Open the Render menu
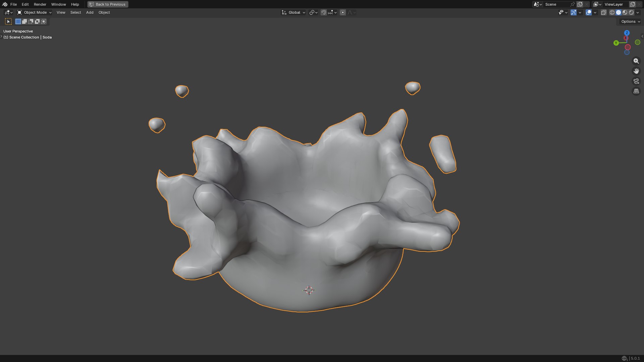644x362 pixels. (x=40, y=4)
